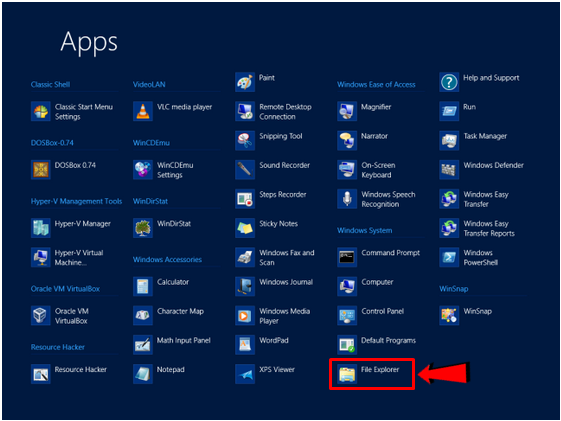Launch Windows Journal icon
561x421 pixels.
[x=245, y=286]
